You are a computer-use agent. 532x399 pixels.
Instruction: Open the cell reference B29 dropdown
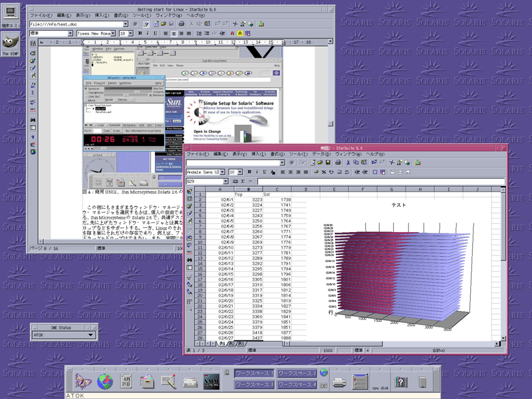pyautogui.click(x=225, y=182)
